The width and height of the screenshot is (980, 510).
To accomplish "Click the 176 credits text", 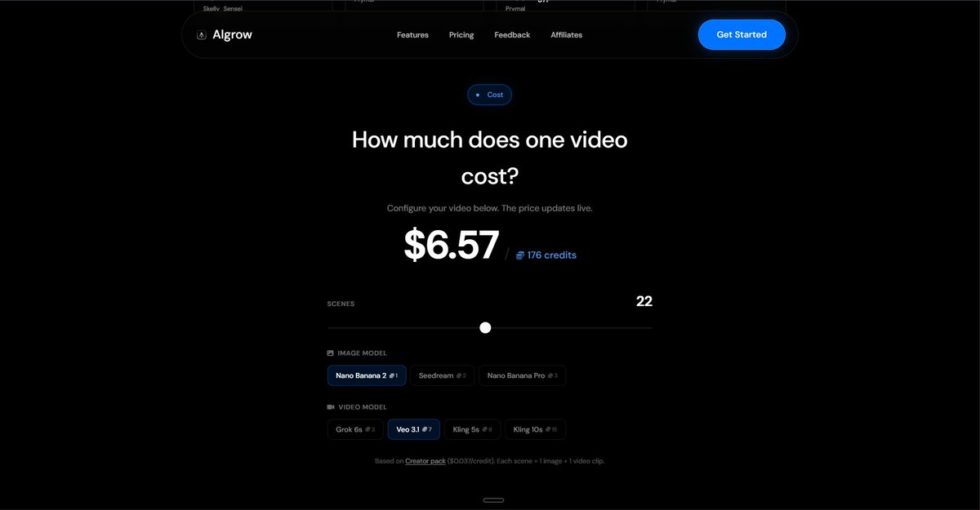I will pyautogui.click(x=552, y=255).
